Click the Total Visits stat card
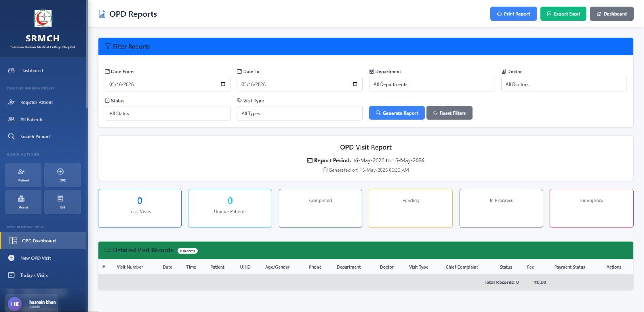644x312 pixels. coord(140,208)
